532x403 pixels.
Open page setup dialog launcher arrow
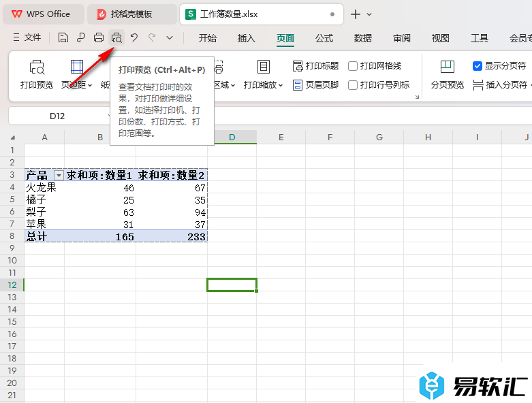click(x=417, y=97)
